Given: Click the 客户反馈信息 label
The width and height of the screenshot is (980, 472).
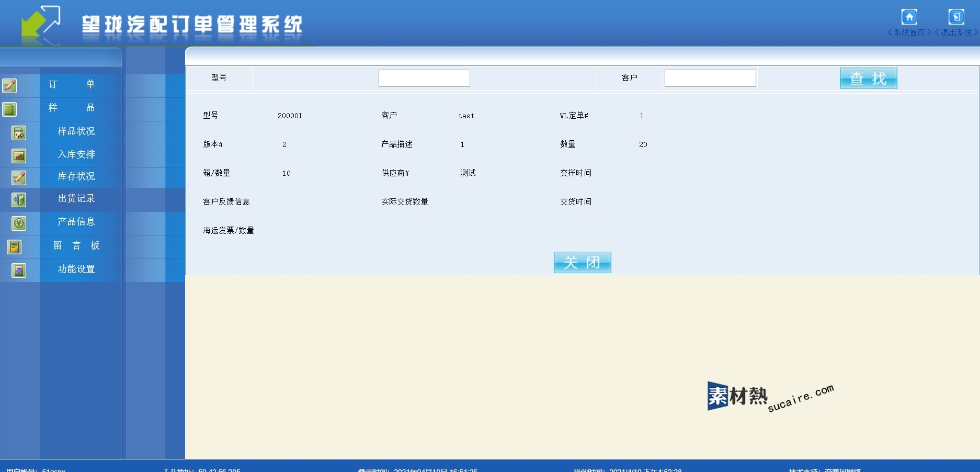Looking at the screenshot, I should 226,201.
